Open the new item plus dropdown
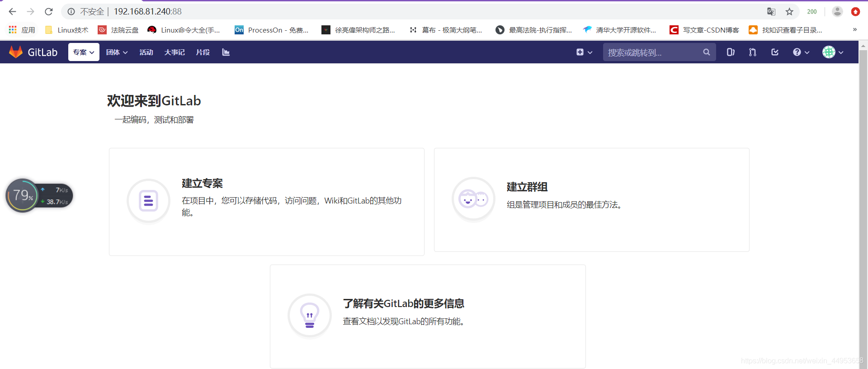The width and height of the screenshot is (868, 369). click(x=584, y=52)
